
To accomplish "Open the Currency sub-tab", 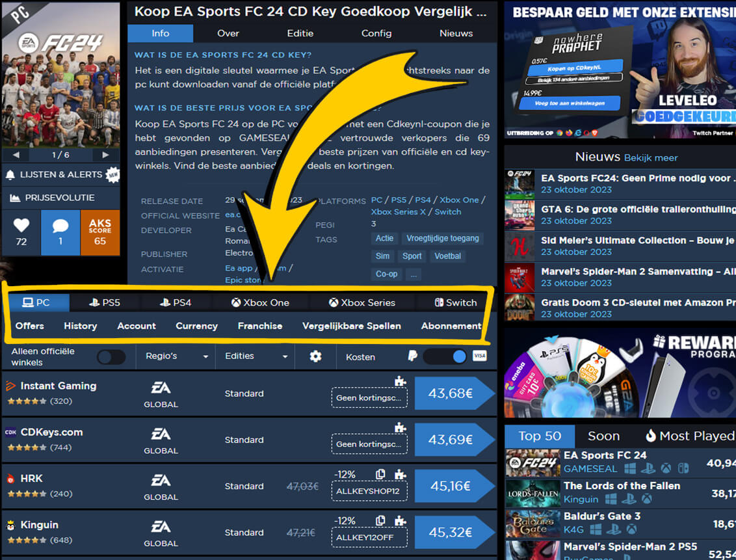I will click(x=196, y=326).
